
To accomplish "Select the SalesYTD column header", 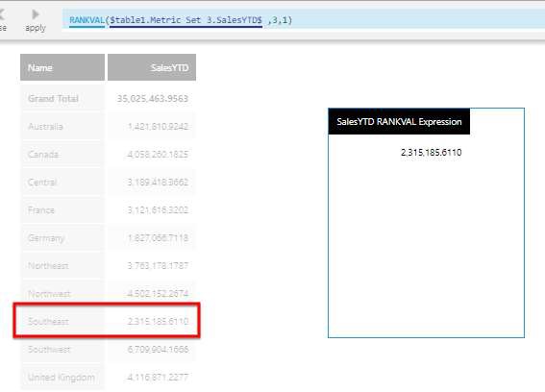I will coord(152,67).
